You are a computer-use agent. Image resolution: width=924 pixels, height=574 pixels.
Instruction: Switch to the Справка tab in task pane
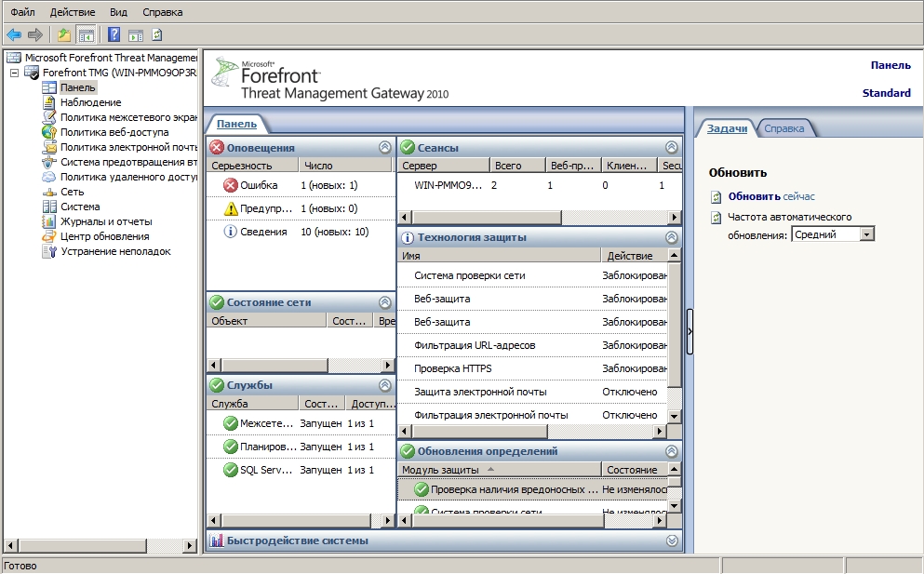point(783,128)
